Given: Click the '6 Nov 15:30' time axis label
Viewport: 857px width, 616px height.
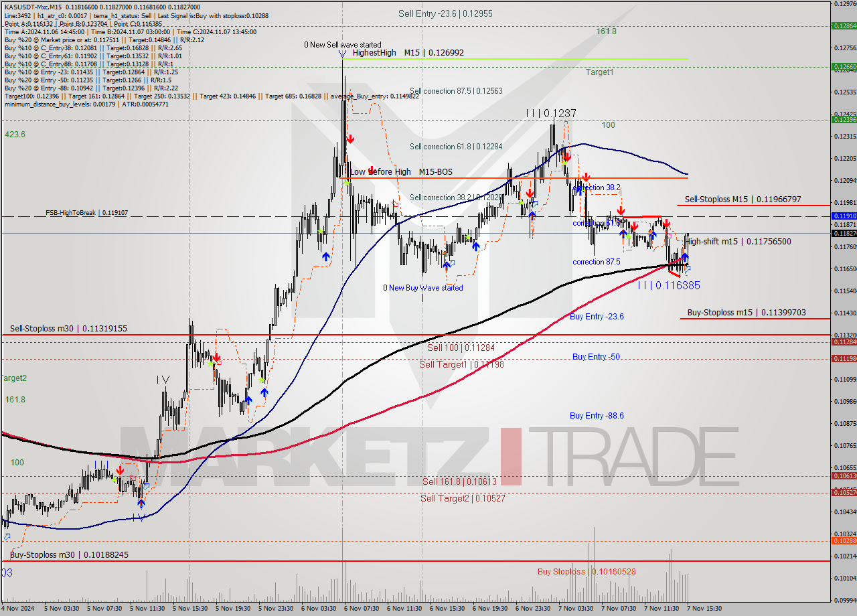Looking at the screenshot, I should [447, 609].
